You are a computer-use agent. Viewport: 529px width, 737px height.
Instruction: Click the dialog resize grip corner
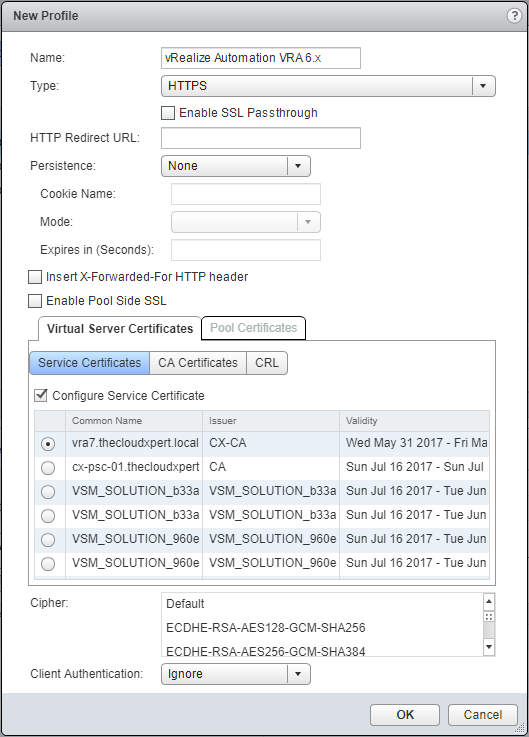(520, 728)
